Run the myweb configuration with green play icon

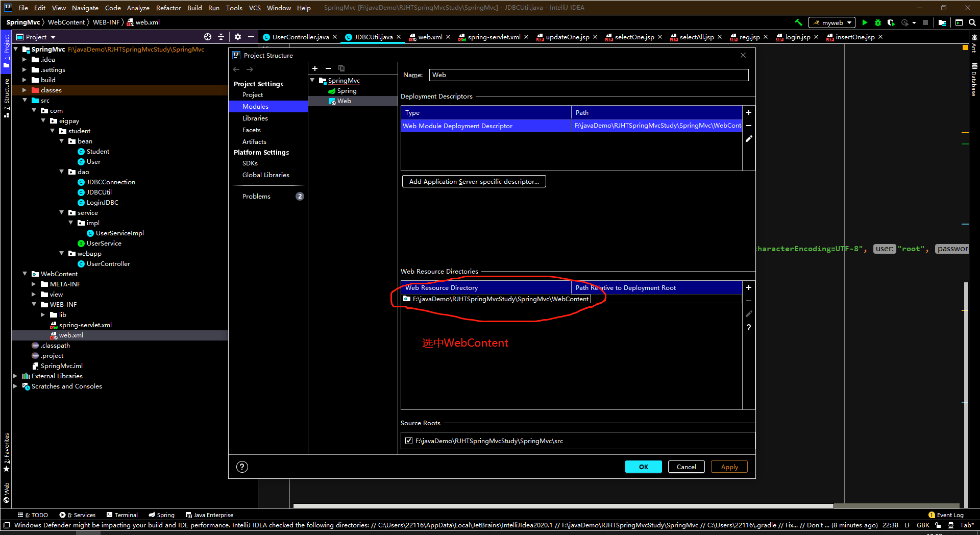[864, 22]
